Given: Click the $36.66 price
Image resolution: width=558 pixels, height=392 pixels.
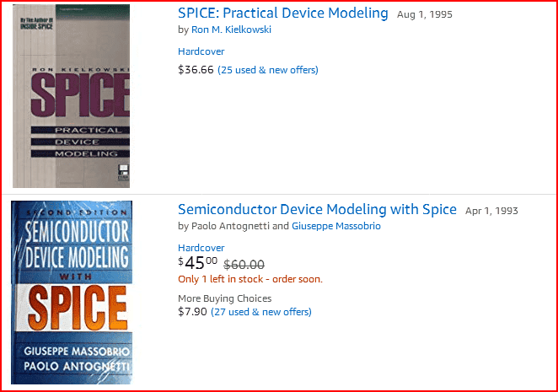Looking at the screenshot, I should tap(196, 70).
